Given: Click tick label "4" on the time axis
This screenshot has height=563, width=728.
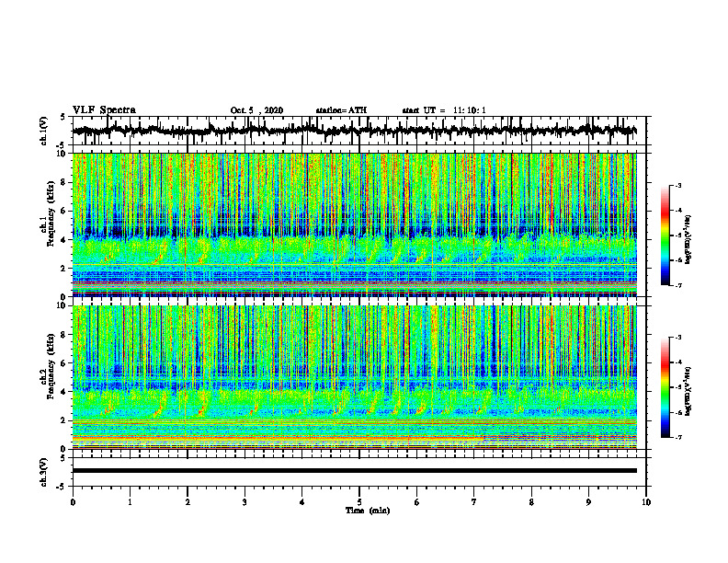Looking at the screenshot, I should tap(302, 502).
